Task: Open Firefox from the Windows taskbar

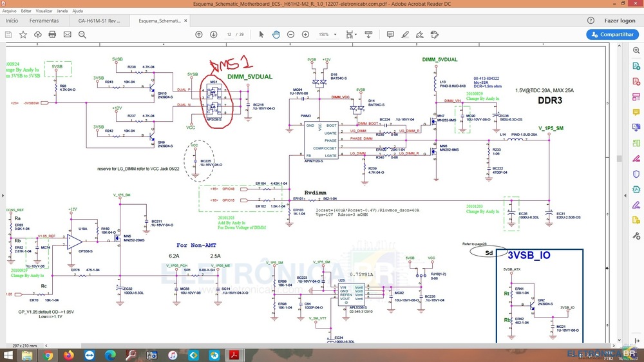Action: [x=69, y=355]
